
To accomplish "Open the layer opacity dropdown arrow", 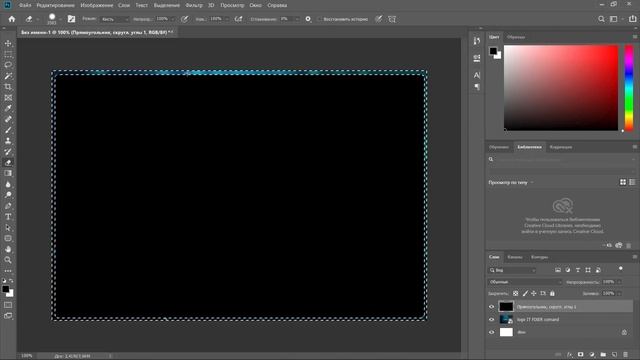I will (620, 282).
